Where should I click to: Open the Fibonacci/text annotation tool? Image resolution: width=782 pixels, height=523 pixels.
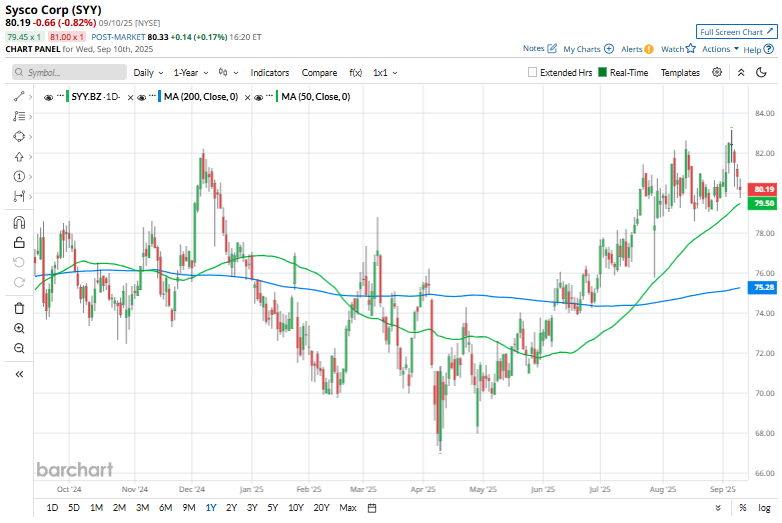[x=19, y=116]
